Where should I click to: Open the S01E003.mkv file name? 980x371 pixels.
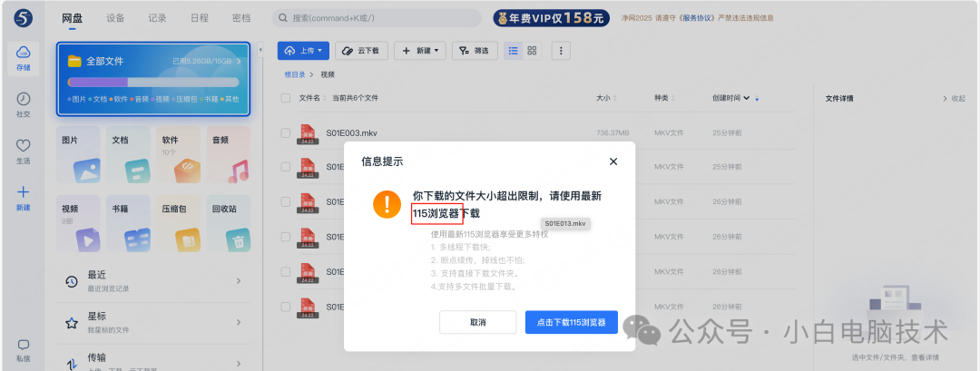coord(352,133)
